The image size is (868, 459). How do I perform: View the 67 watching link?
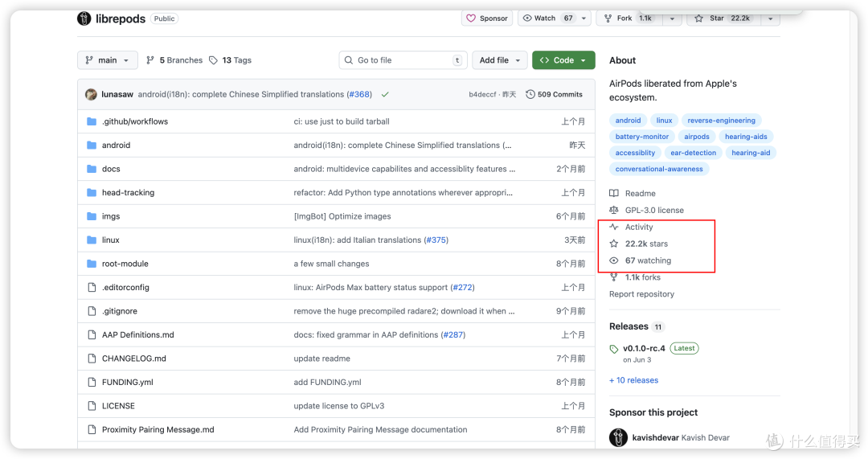point(641,260)
